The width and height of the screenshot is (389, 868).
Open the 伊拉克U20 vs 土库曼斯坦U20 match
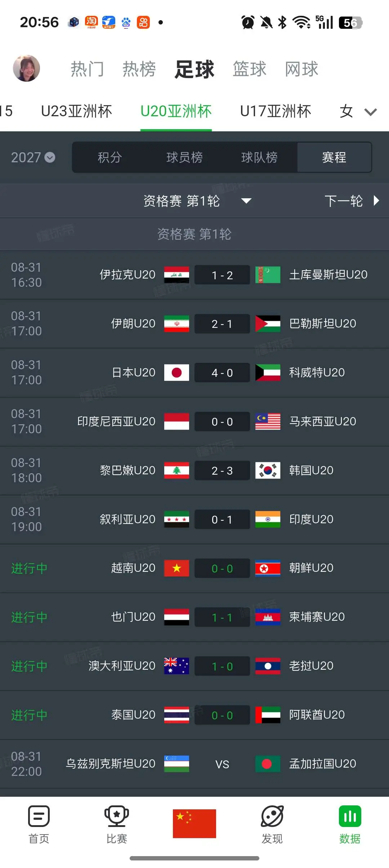point(194,275)
